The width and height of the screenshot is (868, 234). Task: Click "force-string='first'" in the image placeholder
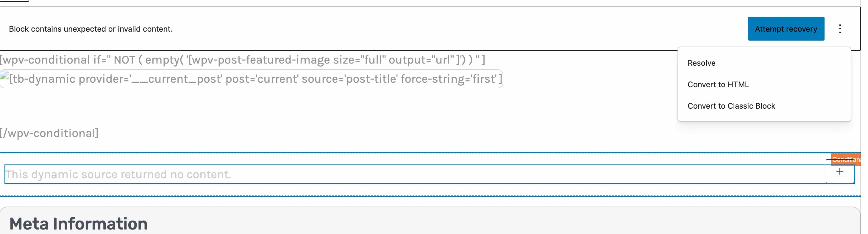click(x=449, y=79)
